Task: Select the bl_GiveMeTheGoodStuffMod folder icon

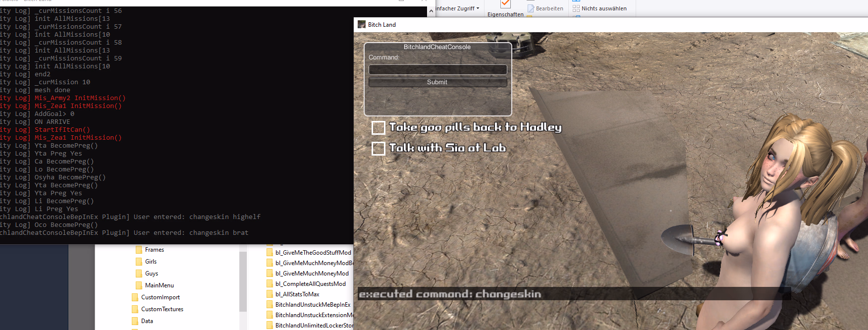Action: point(270,253)
